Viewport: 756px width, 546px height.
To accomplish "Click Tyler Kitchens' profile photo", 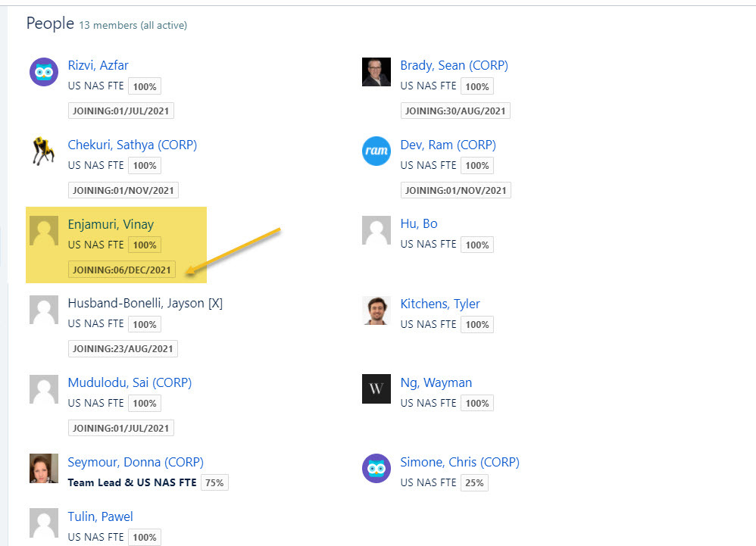I will [376, 310].
